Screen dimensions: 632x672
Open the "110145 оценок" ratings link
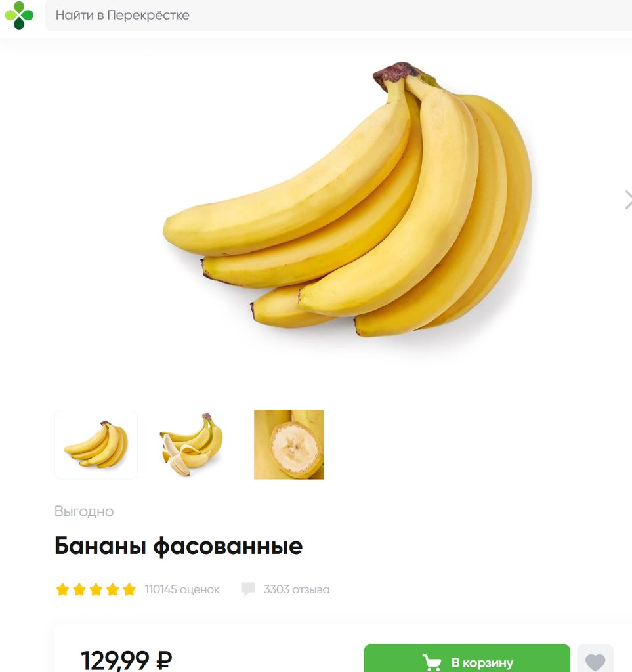pos(182,589)
